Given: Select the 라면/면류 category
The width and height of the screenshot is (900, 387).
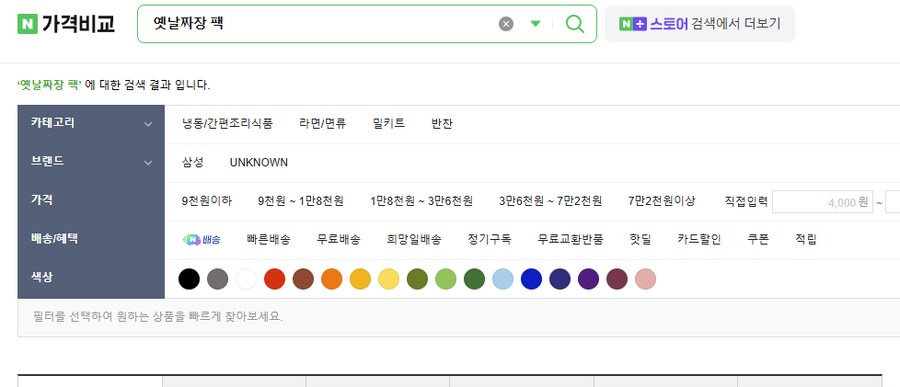Looking at the screenshot, I should [x=323, y=123].
